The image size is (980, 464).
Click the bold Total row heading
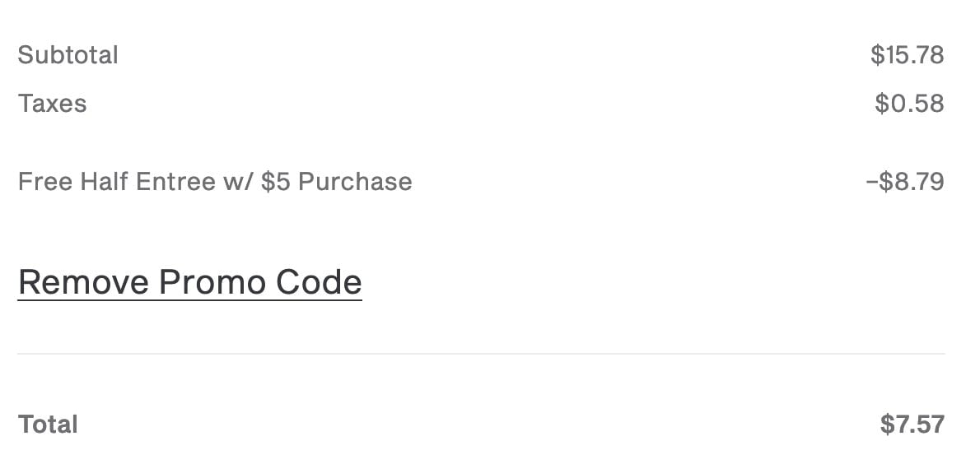coord(48,425)
